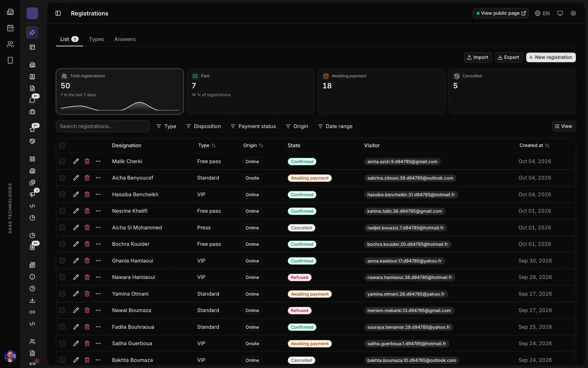Open the Type filter dropdown
Viewport: 588px width, 368px height.
point(166,126)
